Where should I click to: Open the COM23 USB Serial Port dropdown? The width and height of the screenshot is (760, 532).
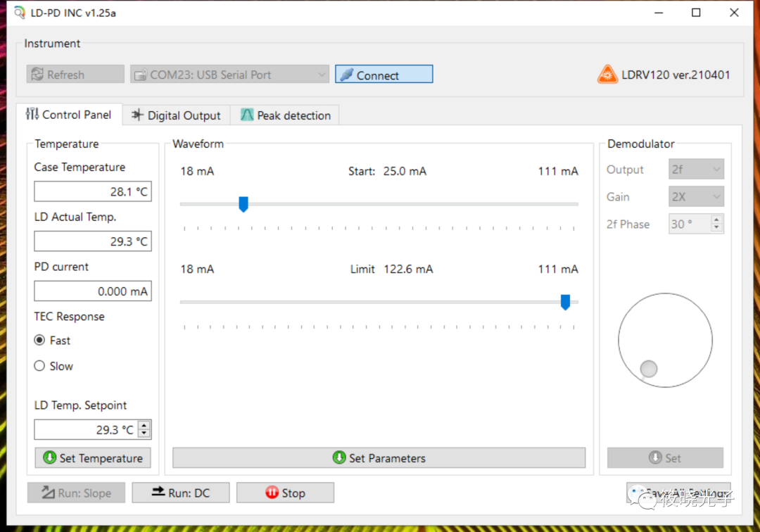click(x=229, y=75)
